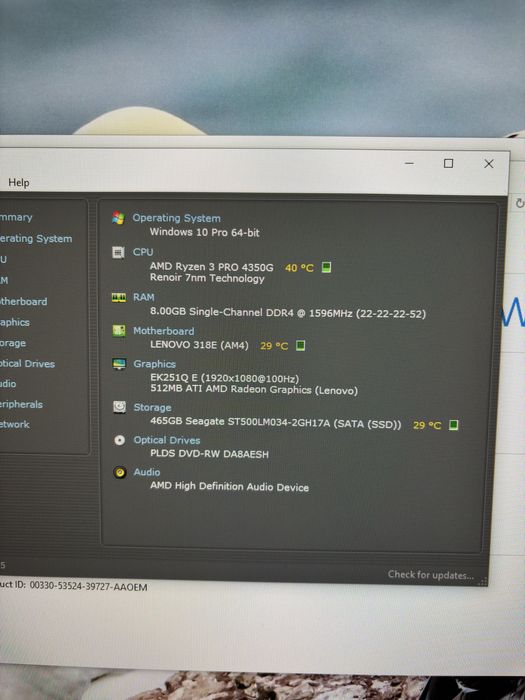525x700 pixels.
Task: Select Audio in the sidebar
Action: (8, 384)
